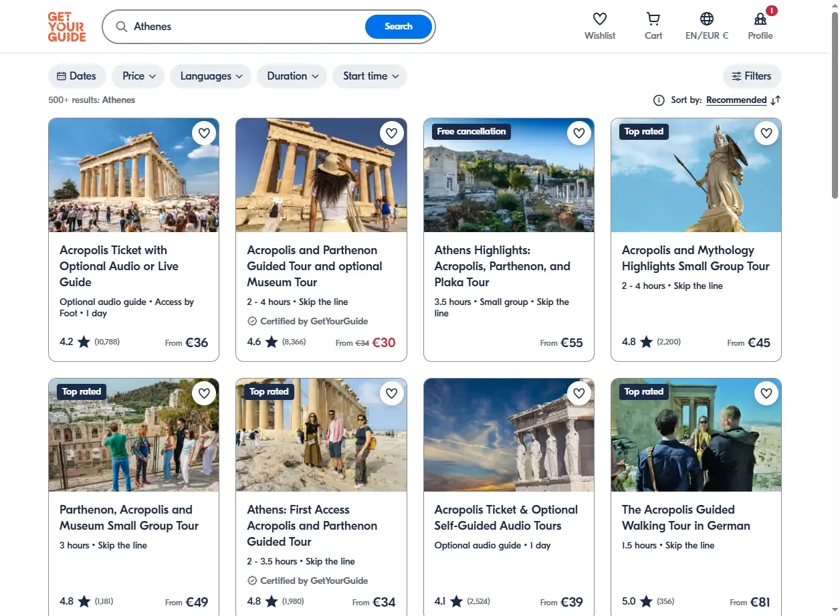Open the shopping Cart icon

tap(653, 19)
